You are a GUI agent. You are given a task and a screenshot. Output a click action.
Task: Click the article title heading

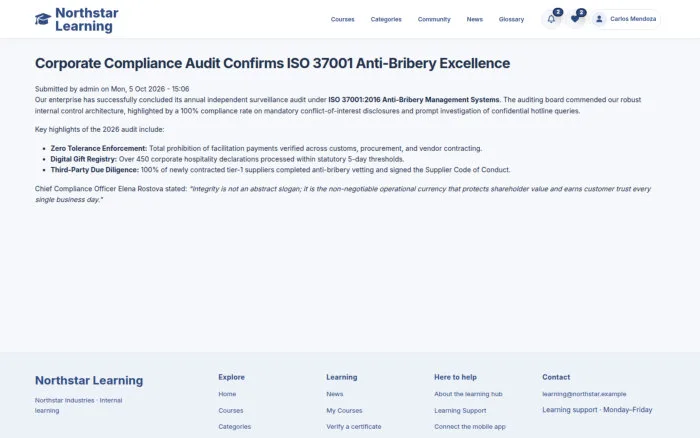pyautogui.click(x=272, y=63)
